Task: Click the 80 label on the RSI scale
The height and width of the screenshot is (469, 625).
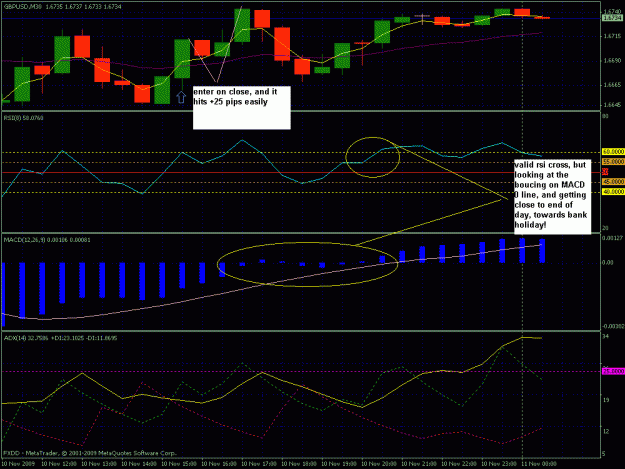Action: click(x=606, y=116)
